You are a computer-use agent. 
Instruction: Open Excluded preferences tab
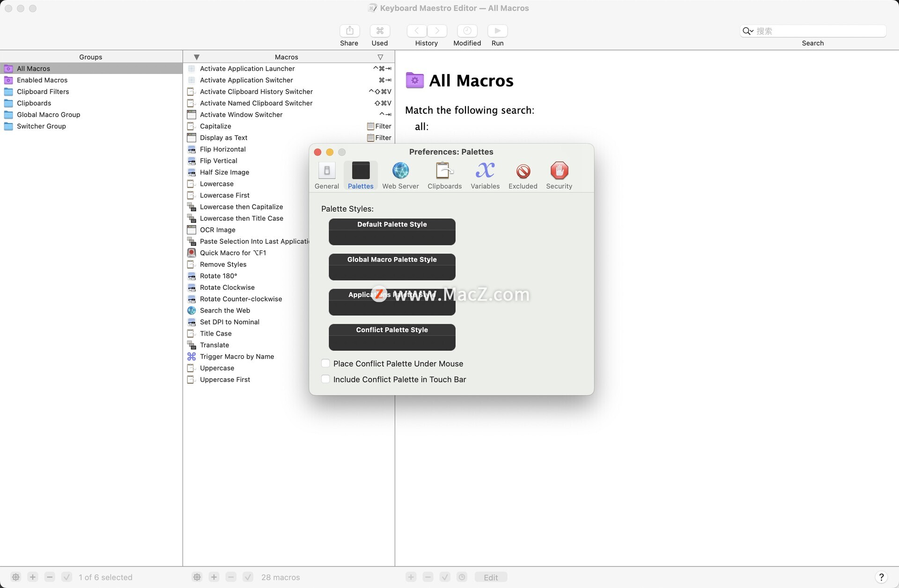coord(523,176)
